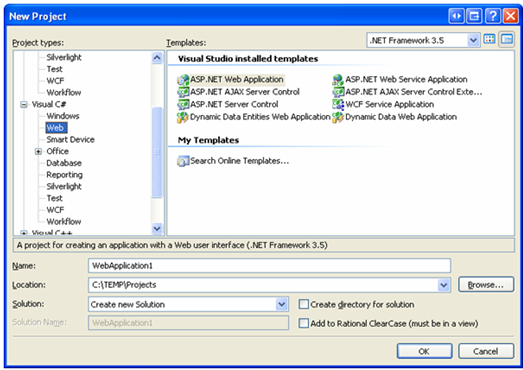Switch templates to large icons view
The height and width of the screenshot is (370, 523).
(x=490, y=39)
